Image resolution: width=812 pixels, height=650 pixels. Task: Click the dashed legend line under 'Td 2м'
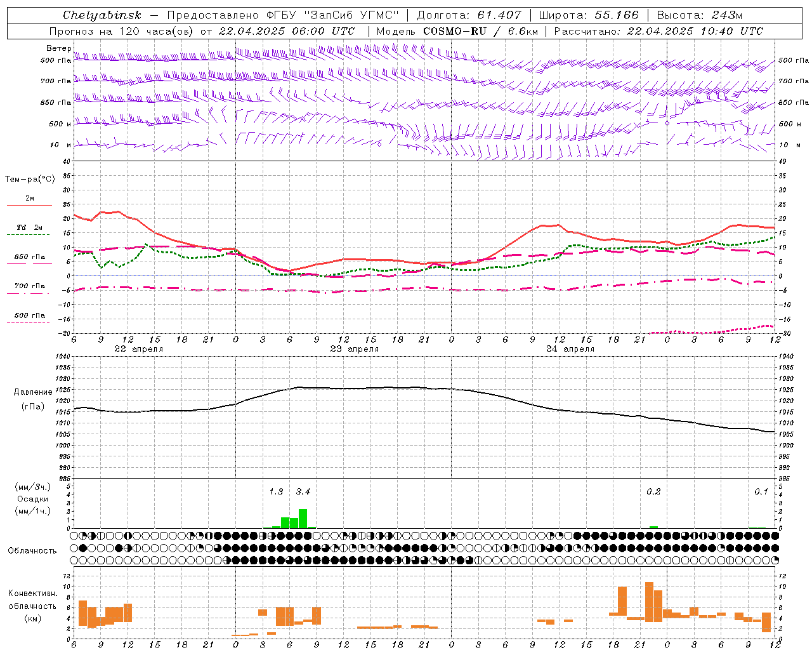(28, 235)
